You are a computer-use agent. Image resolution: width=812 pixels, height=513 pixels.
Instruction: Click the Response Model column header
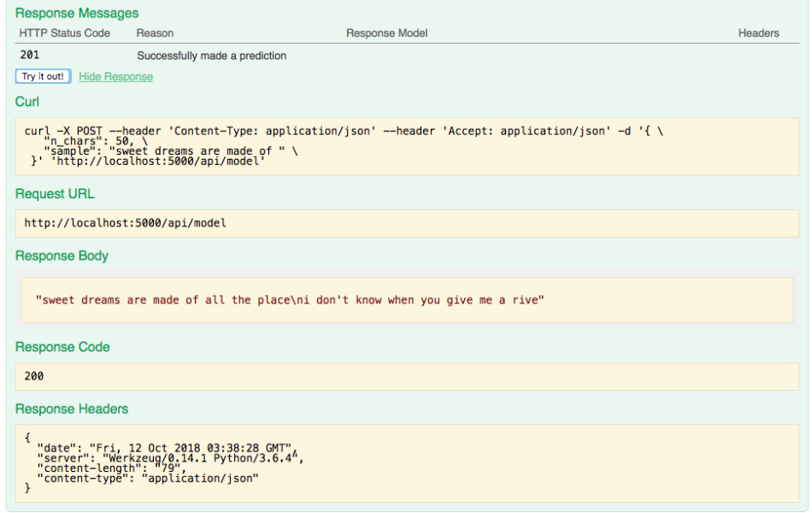[x=387, y=33]
